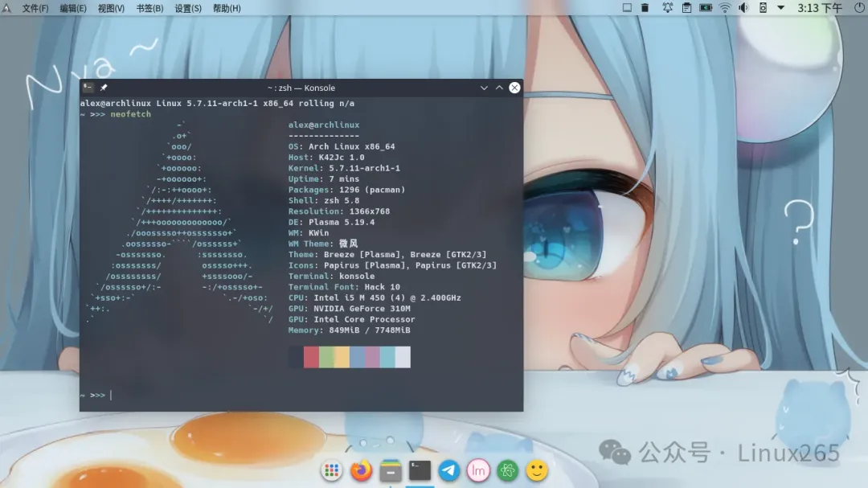Open the 设置(S) menu
Viewport: 868px width, 488px height.
pyautogui.click(x=188, y=8)
